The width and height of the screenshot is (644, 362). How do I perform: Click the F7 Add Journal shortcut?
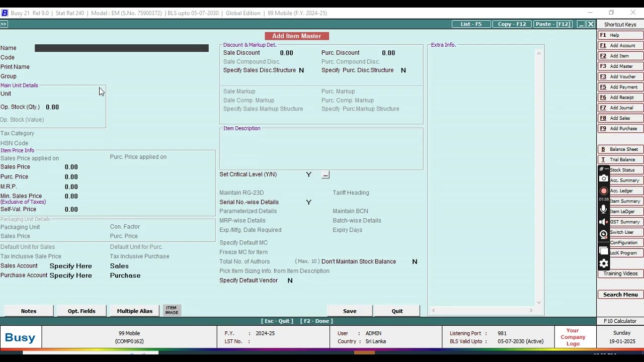(x=621, y=108)
